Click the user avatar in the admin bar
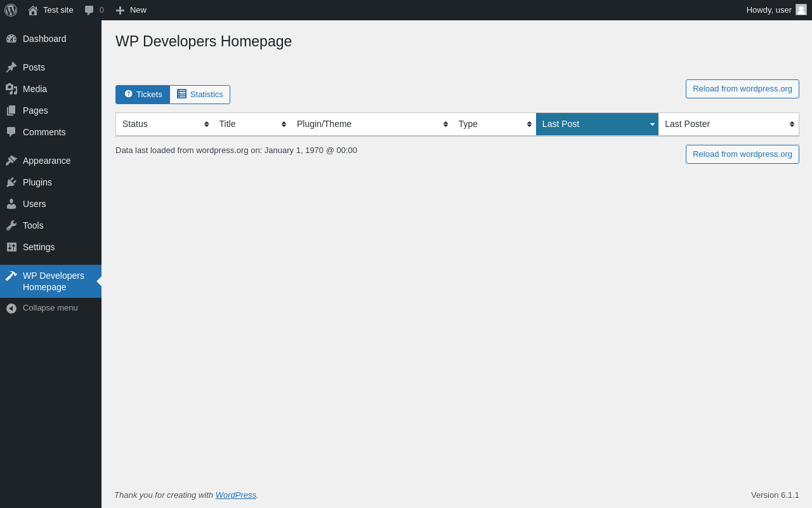 pos(801,10)
